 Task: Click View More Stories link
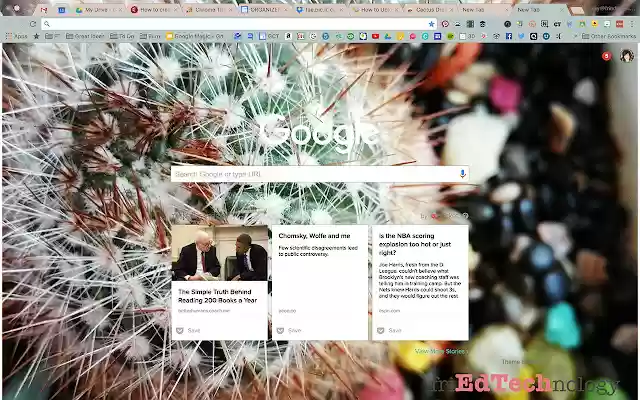pos(441,351)
